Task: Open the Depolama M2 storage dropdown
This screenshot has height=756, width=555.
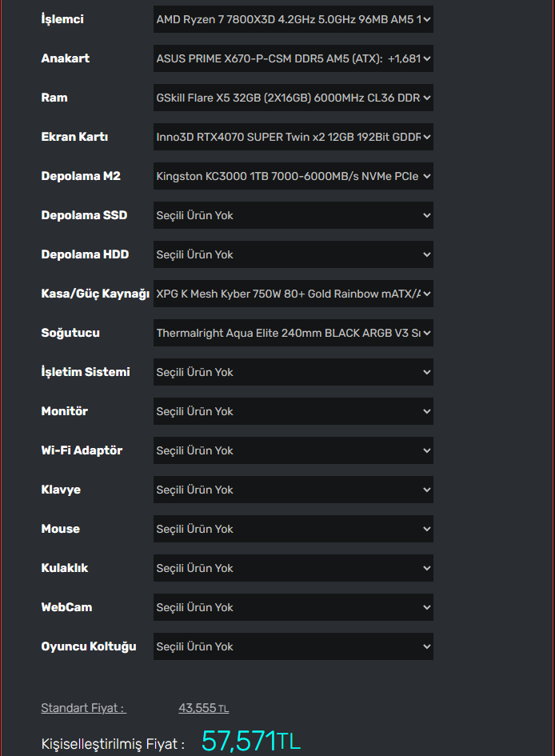Action: pos(293,176)
